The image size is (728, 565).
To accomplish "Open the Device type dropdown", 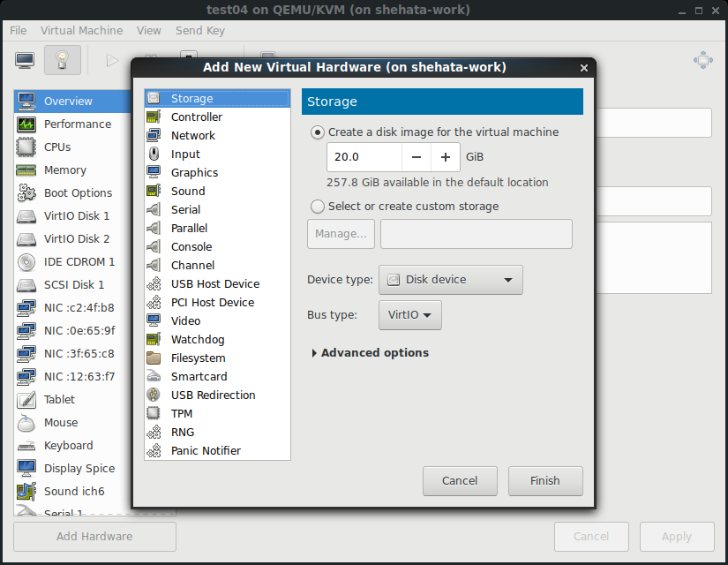I will (x=450, y=280).
